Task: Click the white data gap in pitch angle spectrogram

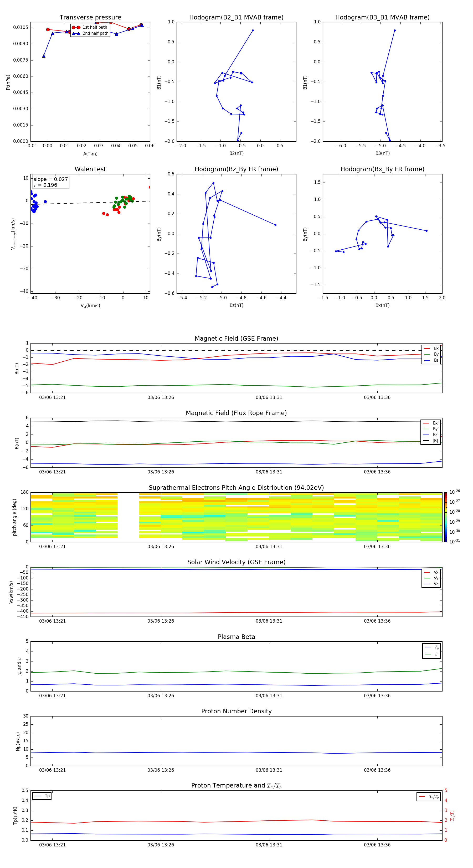Action: coord(128,517)
